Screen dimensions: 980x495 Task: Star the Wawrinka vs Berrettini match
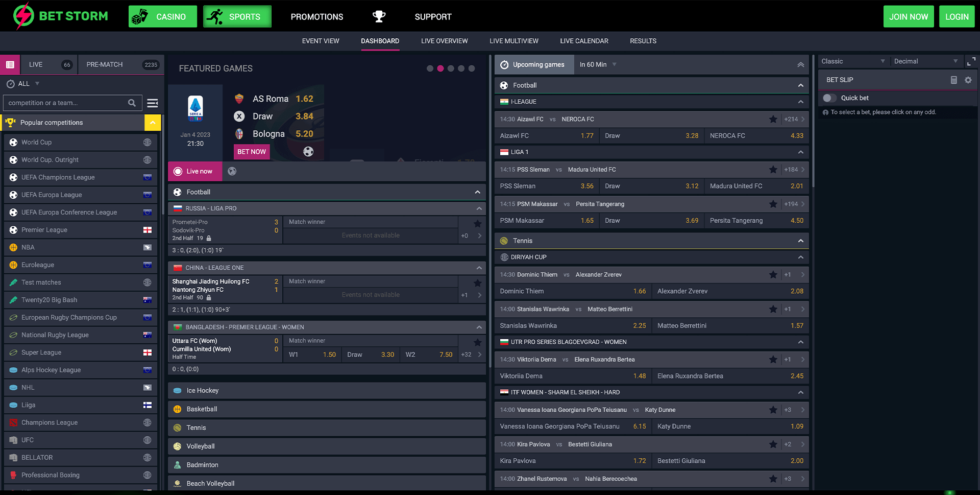773,309
